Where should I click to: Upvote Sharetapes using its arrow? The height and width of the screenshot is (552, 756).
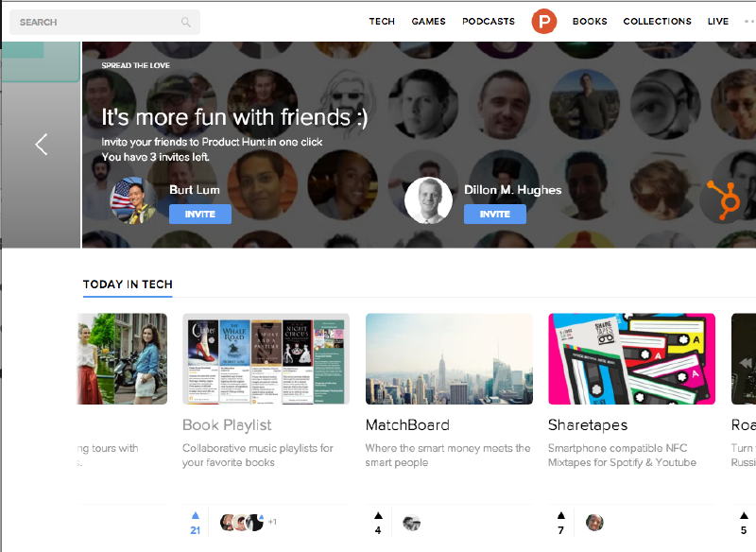[x=561, y=516]
